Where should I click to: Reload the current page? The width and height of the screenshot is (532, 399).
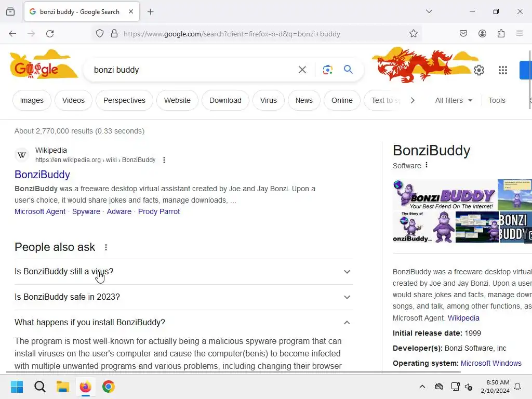(x=50, y=34)
